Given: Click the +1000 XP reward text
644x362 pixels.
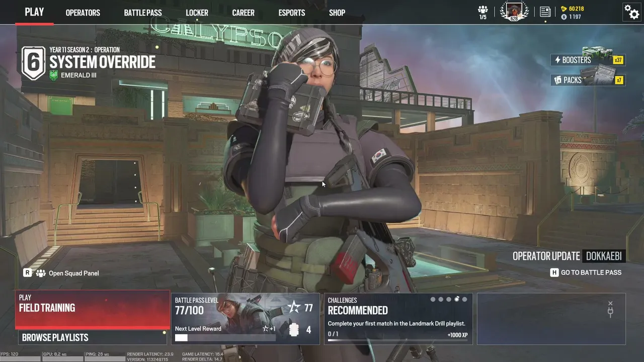Looking at the screenshot, I should click(x=457, y=334).
